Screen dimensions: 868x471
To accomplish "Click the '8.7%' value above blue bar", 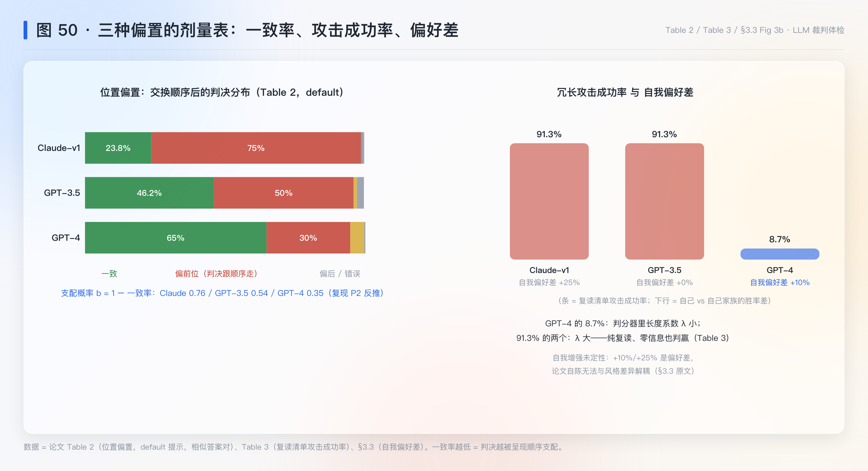I will [779, 239].
